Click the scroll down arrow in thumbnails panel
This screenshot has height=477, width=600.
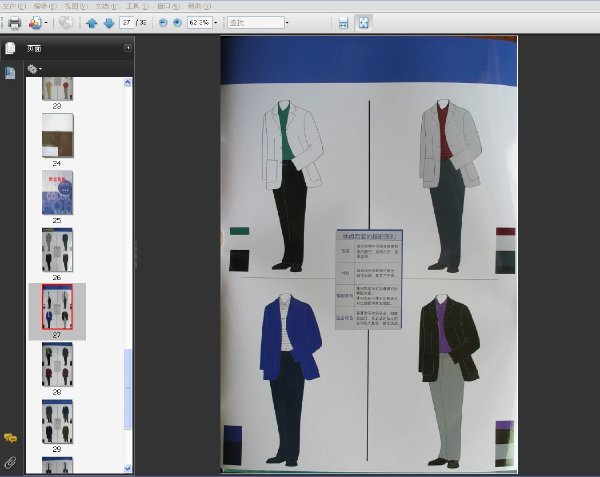pos(128,469)
